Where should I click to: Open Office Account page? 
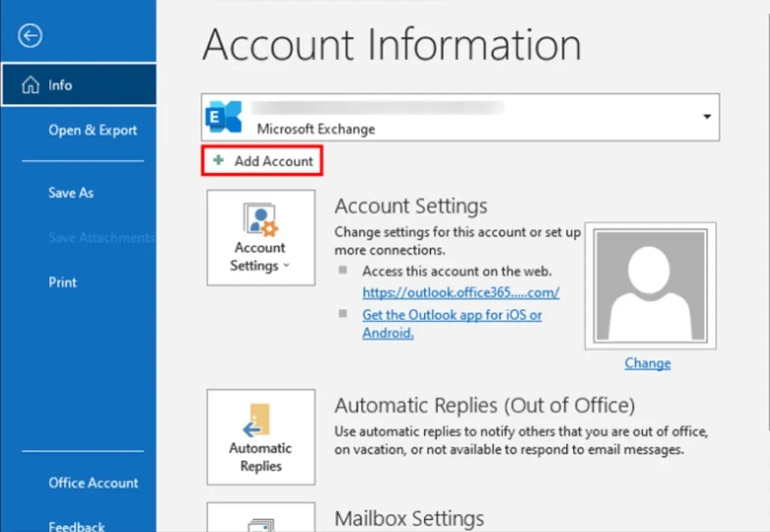coord(93,483)
